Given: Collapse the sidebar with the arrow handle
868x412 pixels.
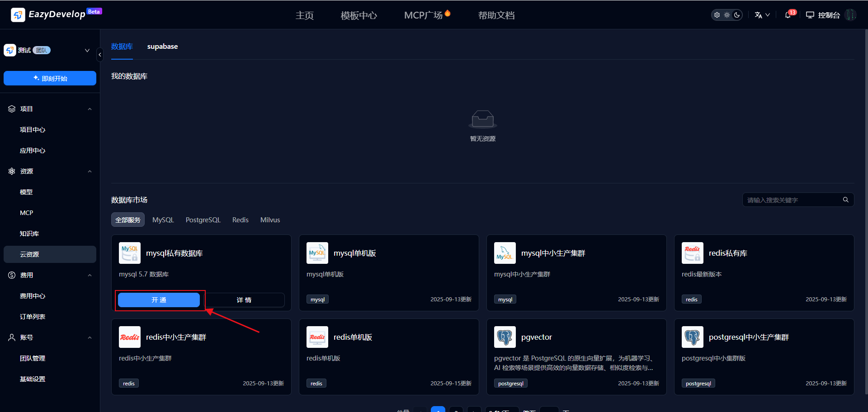Looking at the screenshot, I should click(100, 55).
